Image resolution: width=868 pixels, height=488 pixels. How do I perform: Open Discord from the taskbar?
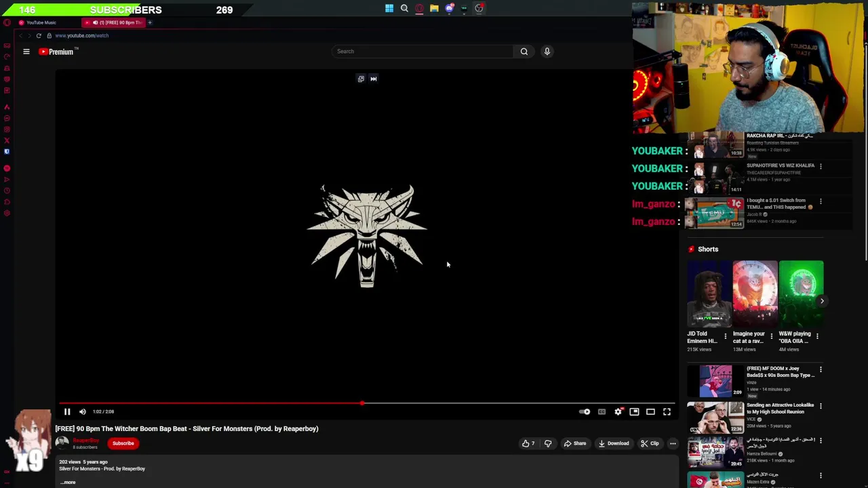[449, 9]
